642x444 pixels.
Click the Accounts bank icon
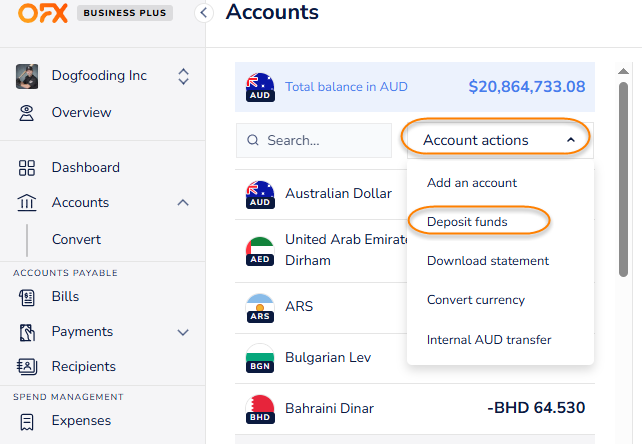[27, 203]
